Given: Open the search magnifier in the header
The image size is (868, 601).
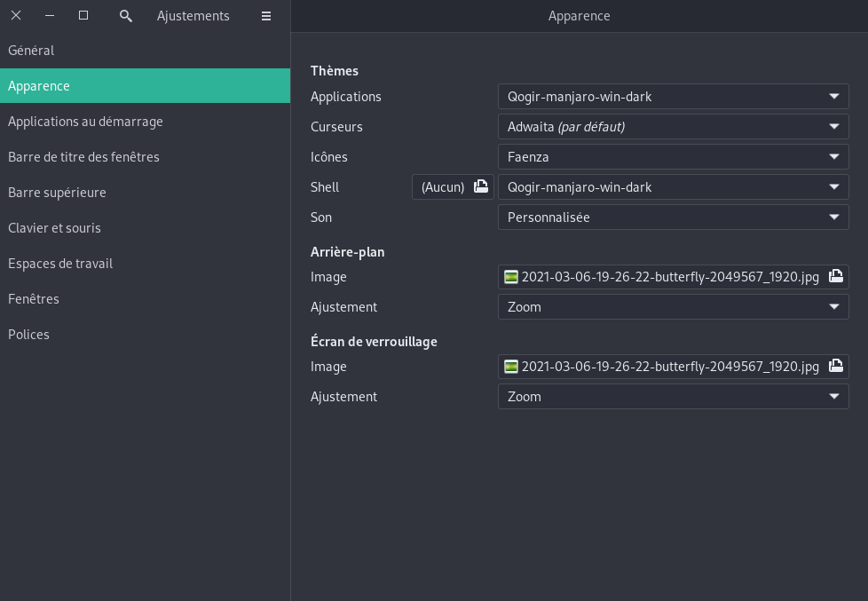Looking at the screenshot, I should [126, 16].
